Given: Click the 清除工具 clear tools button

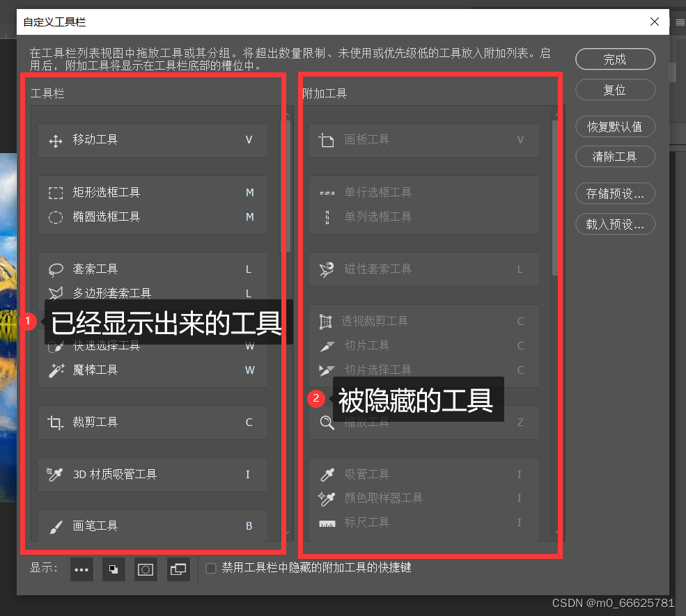Looking at the screenshot, I should coord(615,157).
